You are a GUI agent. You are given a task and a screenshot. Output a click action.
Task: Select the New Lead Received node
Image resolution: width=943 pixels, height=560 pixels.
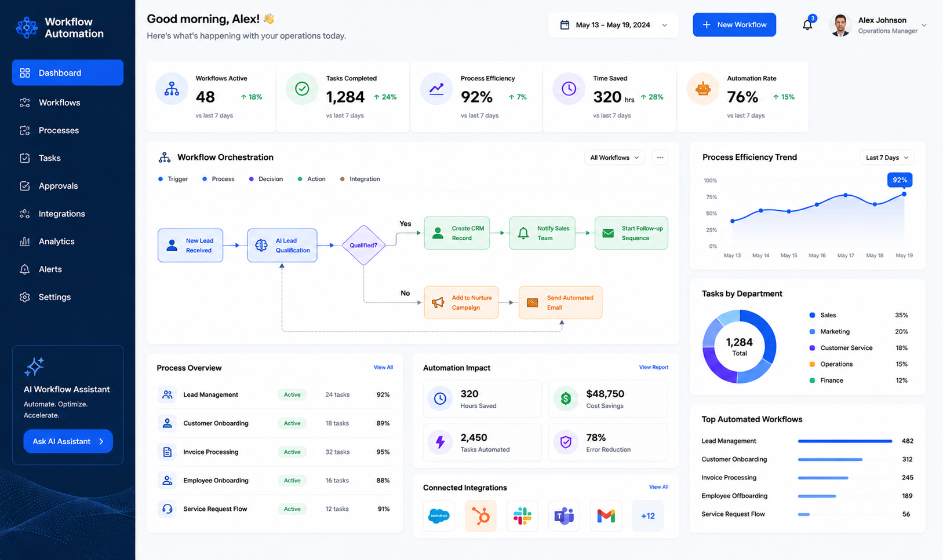tap(190, 246)
